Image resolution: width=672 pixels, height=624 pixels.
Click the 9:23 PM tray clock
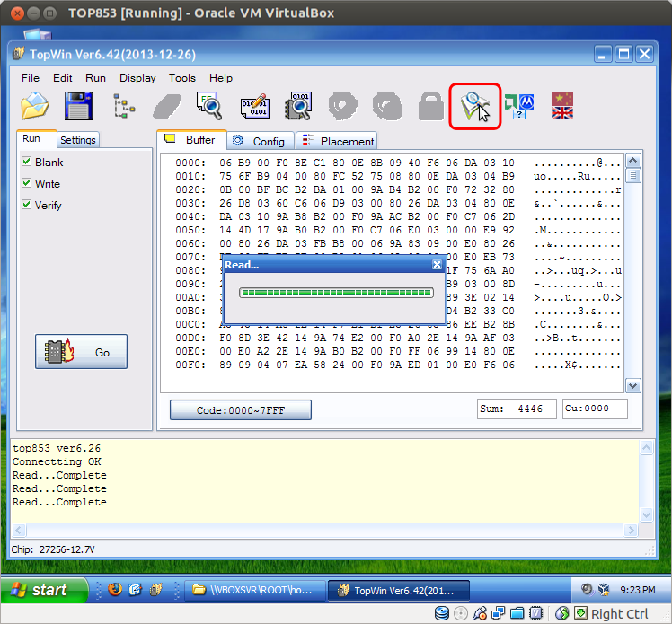point(638,590)
